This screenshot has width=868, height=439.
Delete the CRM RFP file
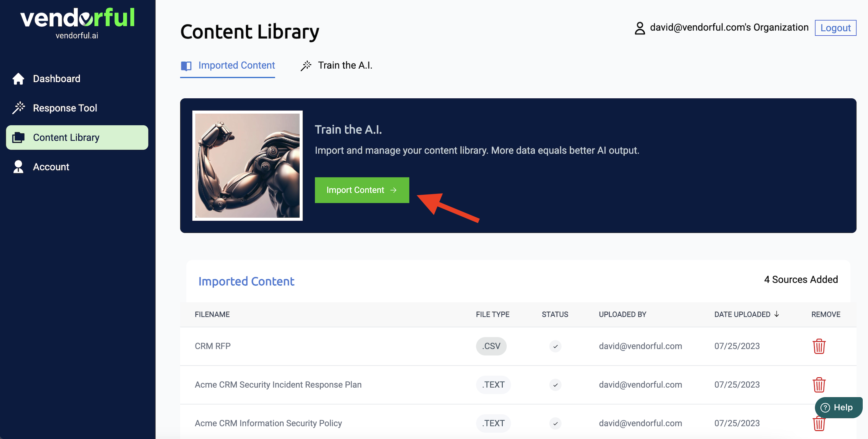point(818,346)
